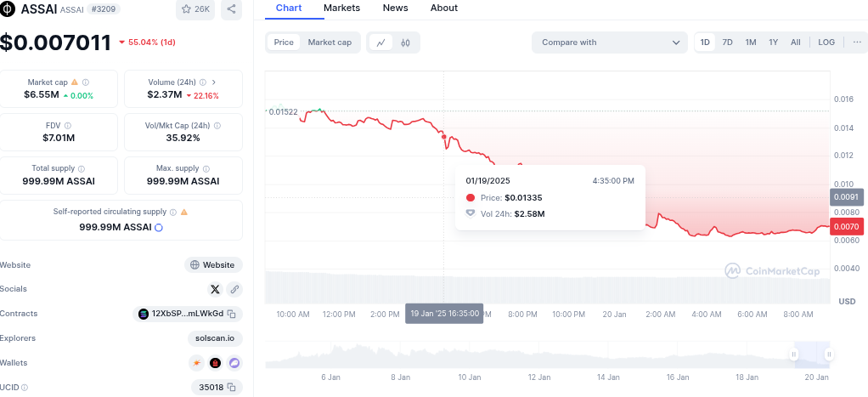Click the chain link icon in Socials
Image resolution: width=868 pixels, height=397 pixels.
(234, 289)
